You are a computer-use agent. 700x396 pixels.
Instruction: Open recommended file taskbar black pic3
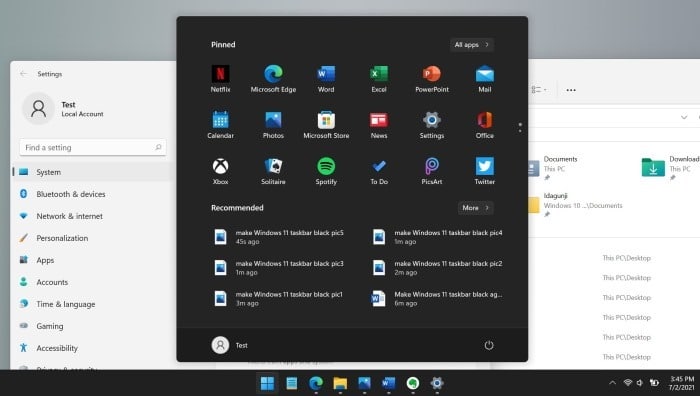coord(279,268)
